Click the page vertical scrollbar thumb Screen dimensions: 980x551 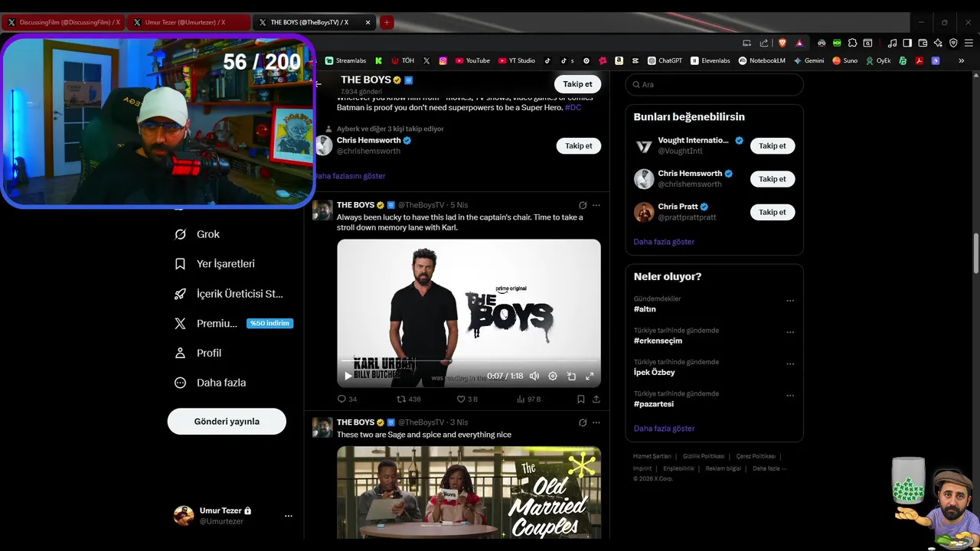[x=976, y=253]
